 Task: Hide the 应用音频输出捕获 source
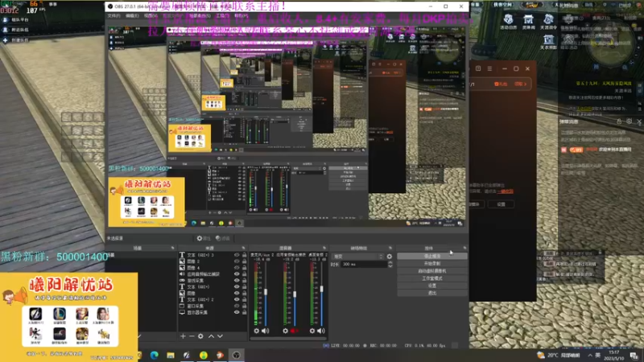click(237, 274)
